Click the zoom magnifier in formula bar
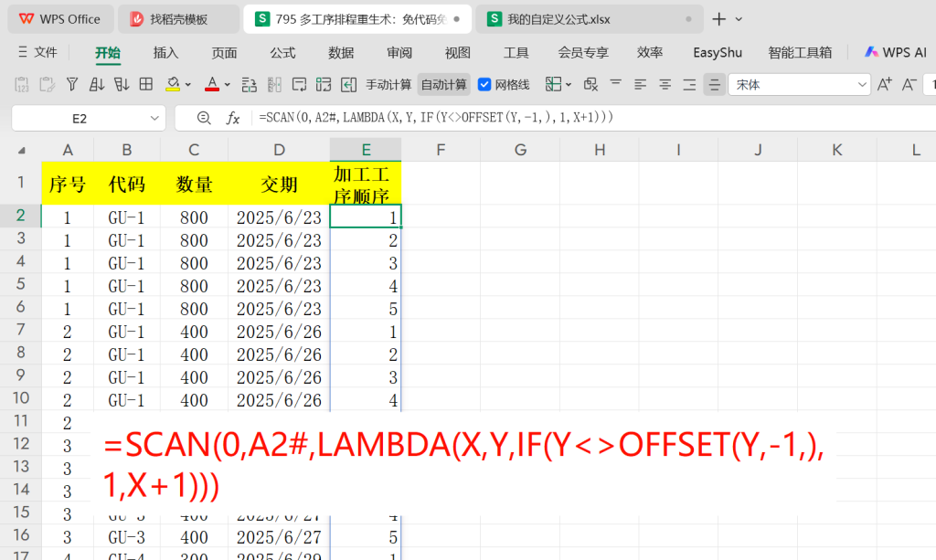The width and height of the screenshot is (936, 560). pos(204,118)
